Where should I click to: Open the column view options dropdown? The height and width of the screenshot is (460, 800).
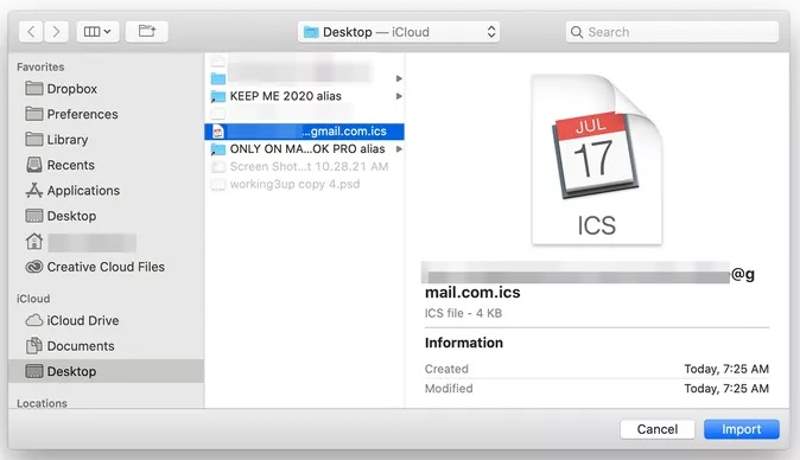tap(97, 32)
